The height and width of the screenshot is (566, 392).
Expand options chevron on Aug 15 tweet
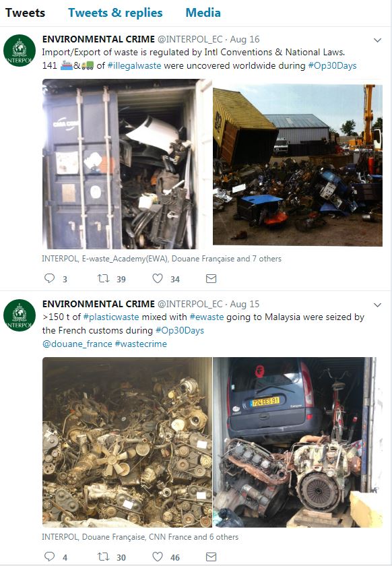tap(378, 305)
